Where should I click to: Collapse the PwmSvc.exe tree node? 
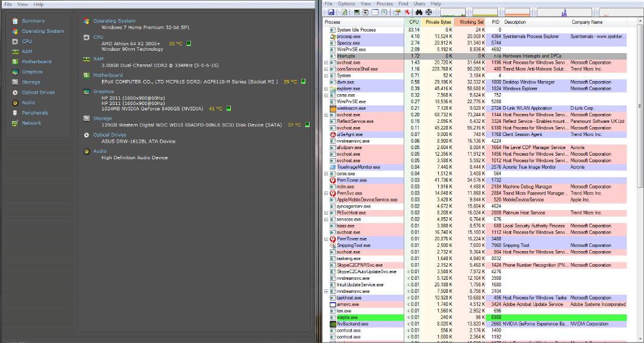pos(327,193)
